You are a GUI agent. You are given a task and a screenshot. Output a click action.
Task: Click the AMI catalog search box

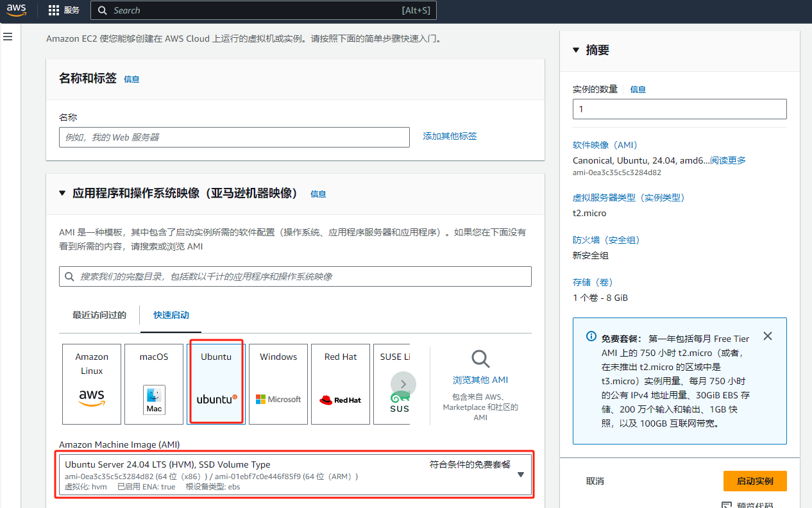295,276
